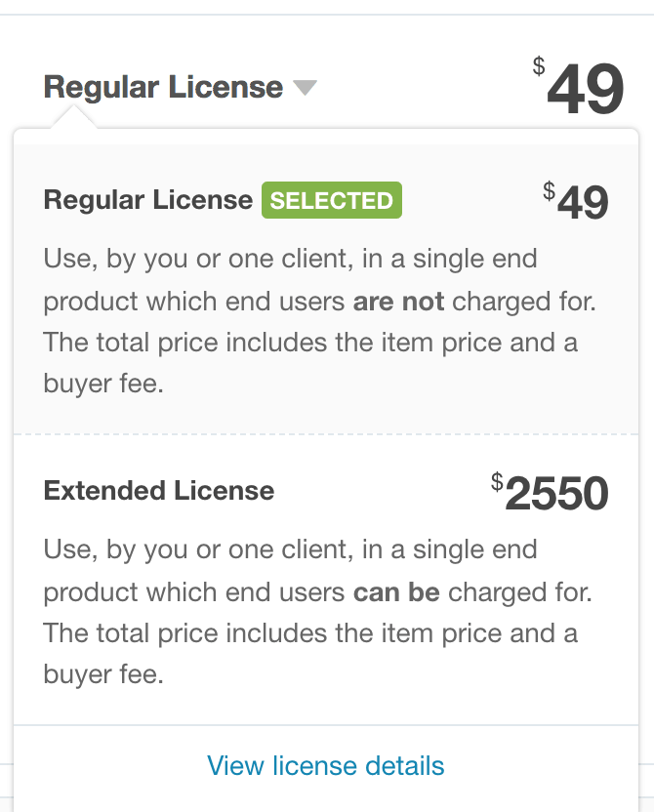Click the bold "are not" text
This screenshot has height=812, width=654.
pyautogui.click(x=398, y=302)
